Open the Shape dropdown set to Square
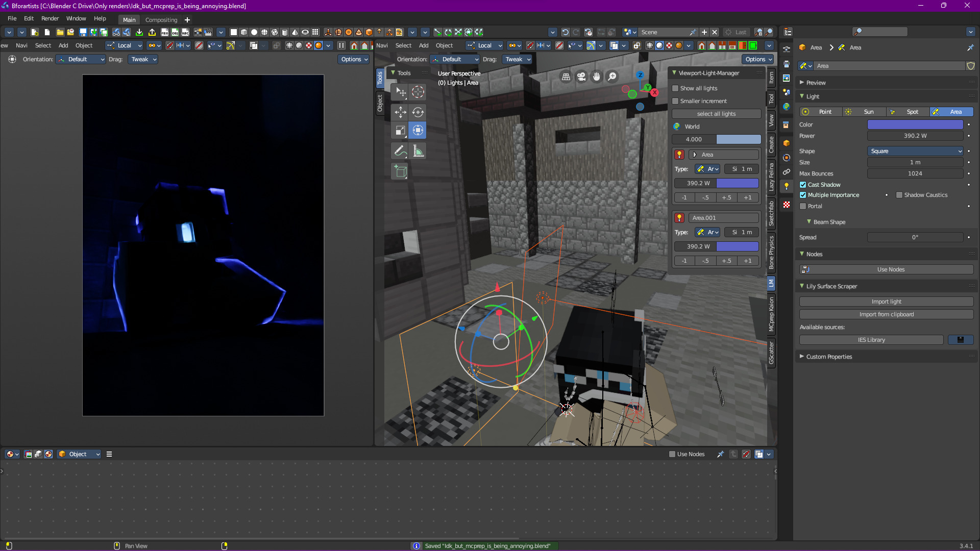The width and height of the screenshot is (980, 551). click(x=915, y=151)
